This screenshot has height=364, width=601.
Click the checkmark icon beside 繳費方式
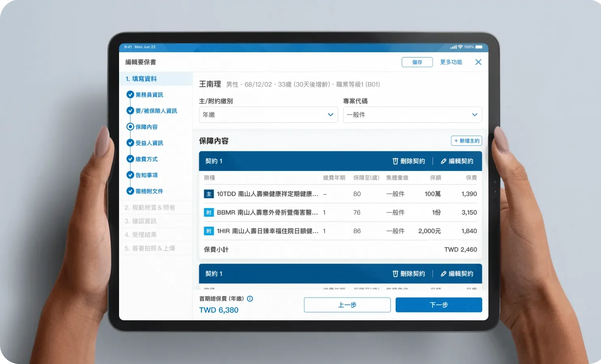[x=130, y=159]
